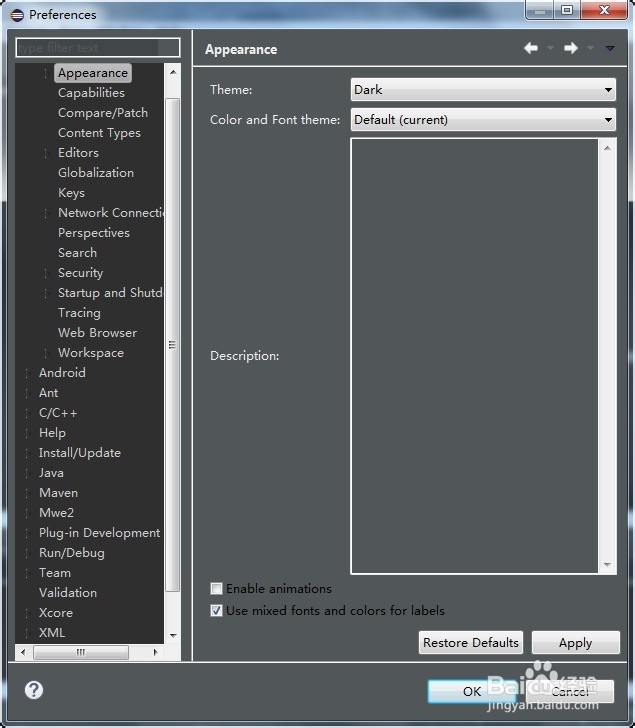
Task: Select Install/Update in the tree
Action: coord(79,453)
